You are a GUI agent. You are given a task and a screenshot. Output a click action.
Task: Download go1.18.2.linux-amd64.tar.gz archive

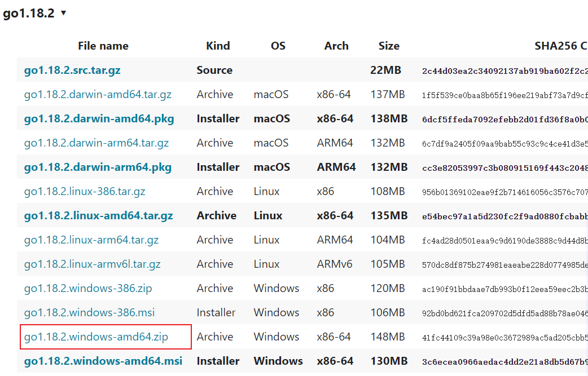98,216
